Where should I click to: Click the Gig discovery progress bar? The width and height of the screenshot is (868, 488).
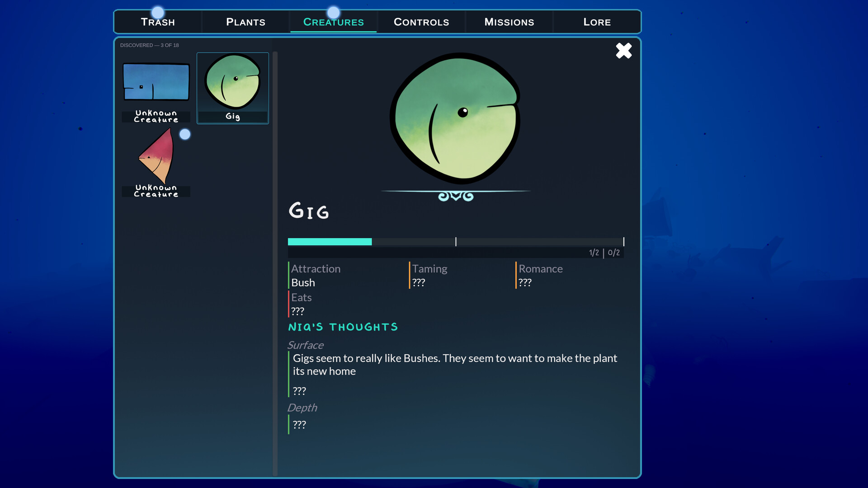point(456,242)
